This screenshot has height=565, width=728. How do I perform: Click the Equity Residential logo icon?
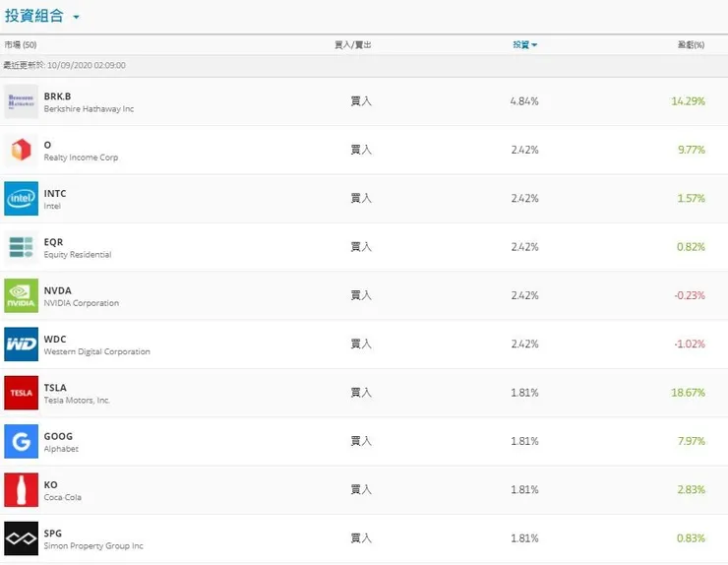coord(21,247)
